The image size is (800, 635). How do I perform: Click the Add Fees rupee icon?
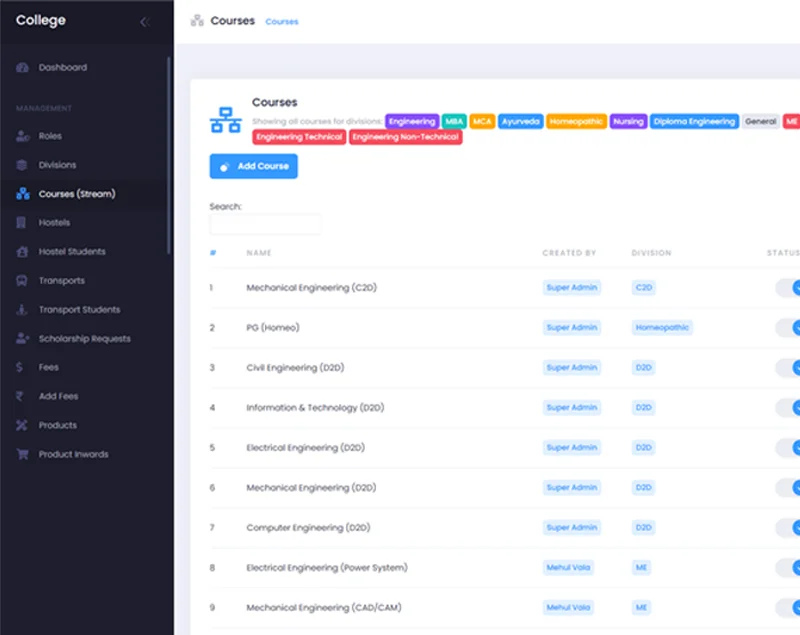point(22,397)
